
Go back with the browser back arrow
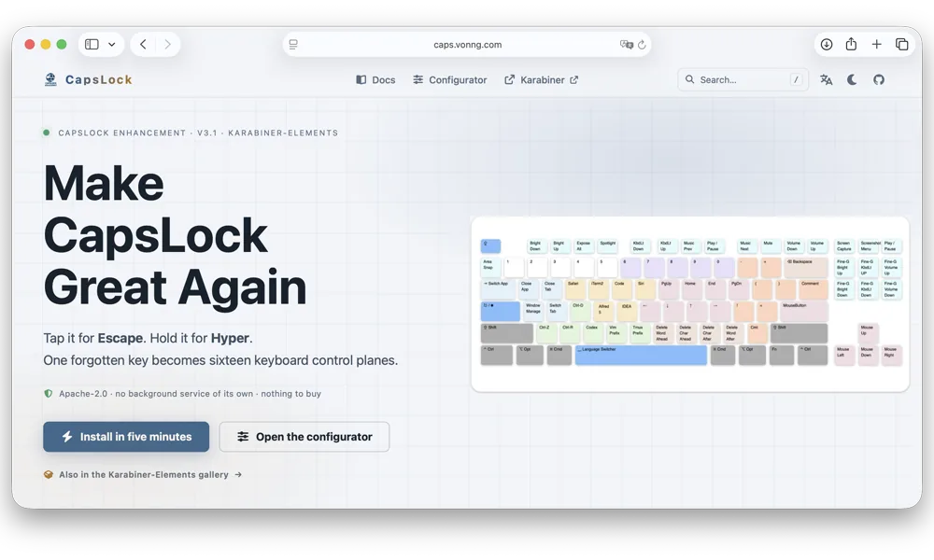[143, 44]
